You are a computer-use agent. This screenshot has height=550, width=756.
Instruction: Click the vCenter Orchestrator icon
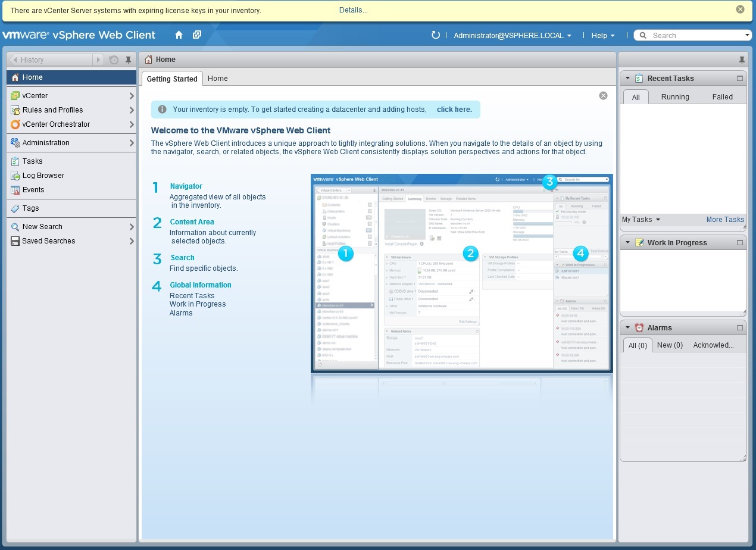[15, 124]
